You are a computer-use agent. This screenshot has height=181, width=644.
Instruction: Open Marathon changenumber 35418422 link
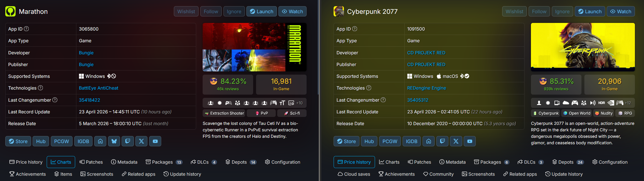coord(90,100)
